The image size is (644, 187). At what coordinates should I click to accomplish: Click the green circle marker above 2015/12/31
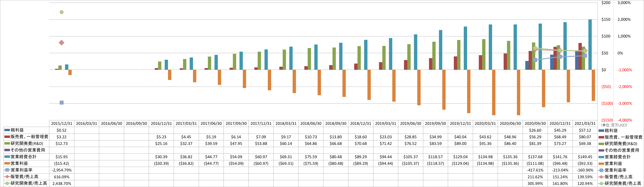62,12
